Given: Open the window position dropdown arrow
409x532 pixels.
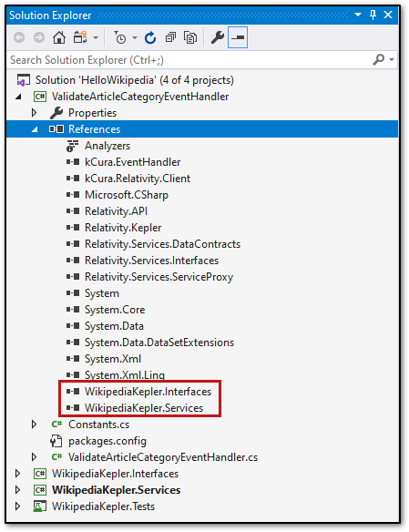Looking at the screenshot, I should point(358,15).
